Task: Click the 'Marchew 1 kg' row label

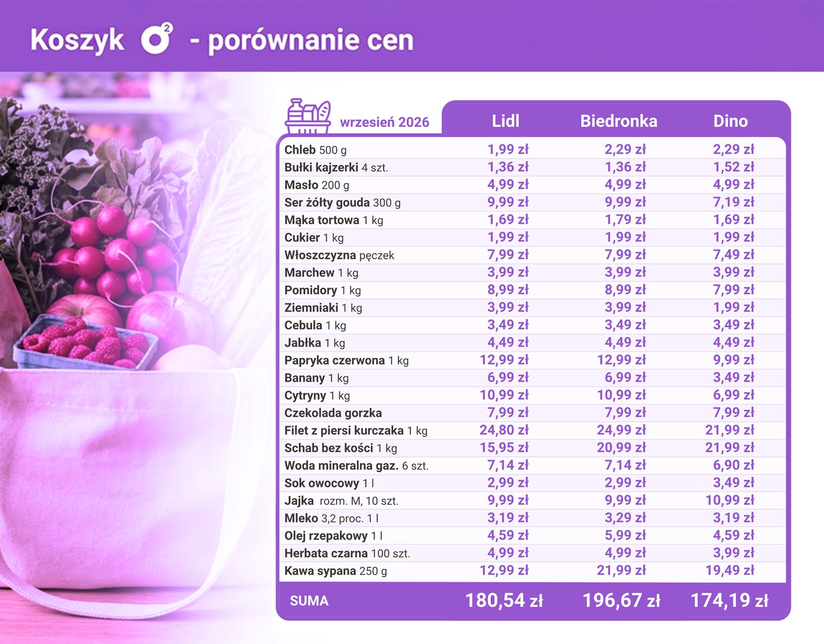Action: (x=321, y=273)
